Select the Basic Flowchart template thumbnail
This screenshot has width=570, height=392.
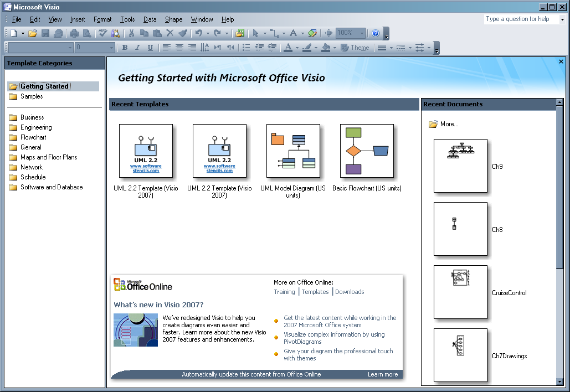tap(367, 151)
